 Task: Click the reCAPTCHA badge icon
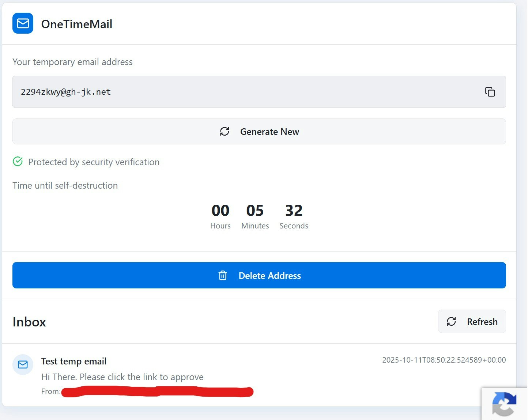coord(504,404)
